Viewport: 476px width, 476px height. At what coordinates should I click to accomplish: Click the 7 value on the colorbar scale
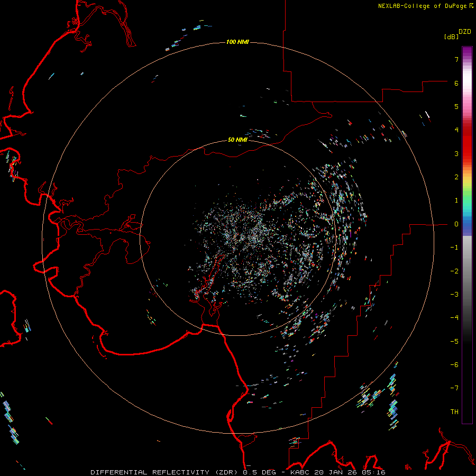coord(456,59)
